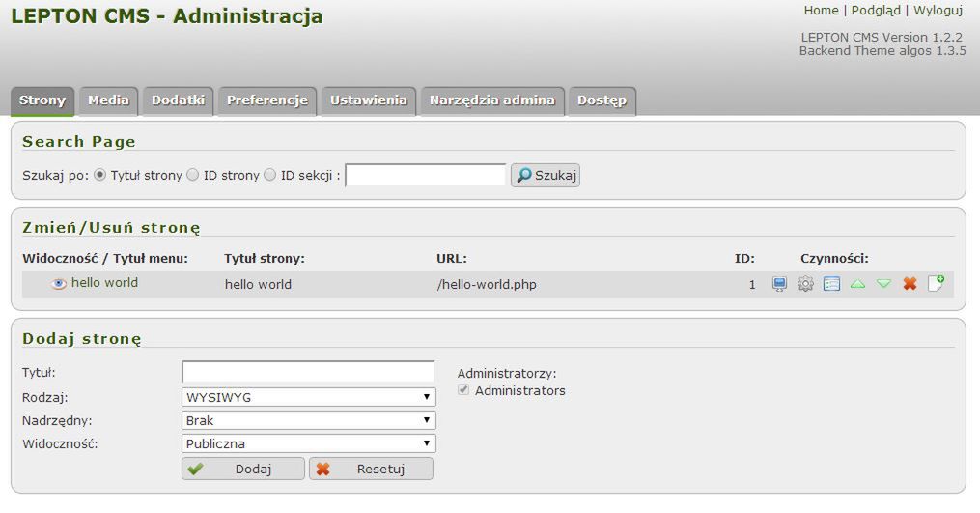Select ID strony search option
The image size is (980, 513).
193,175
